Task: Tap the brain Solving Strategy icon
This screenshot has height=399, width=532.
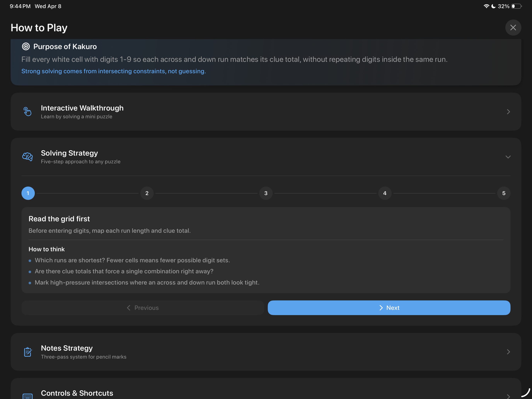Action: [x=27, y=157]
